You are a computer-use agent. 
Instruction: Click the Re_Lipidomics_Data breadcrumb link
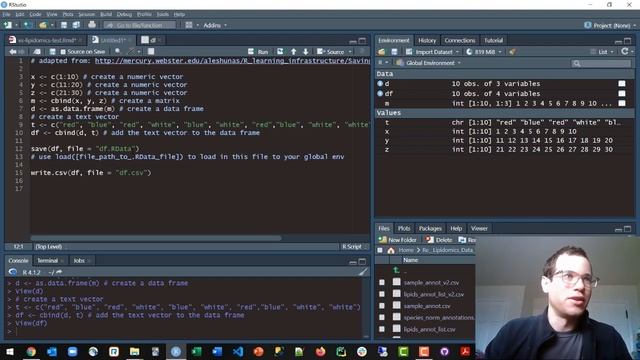coord(447,250)
